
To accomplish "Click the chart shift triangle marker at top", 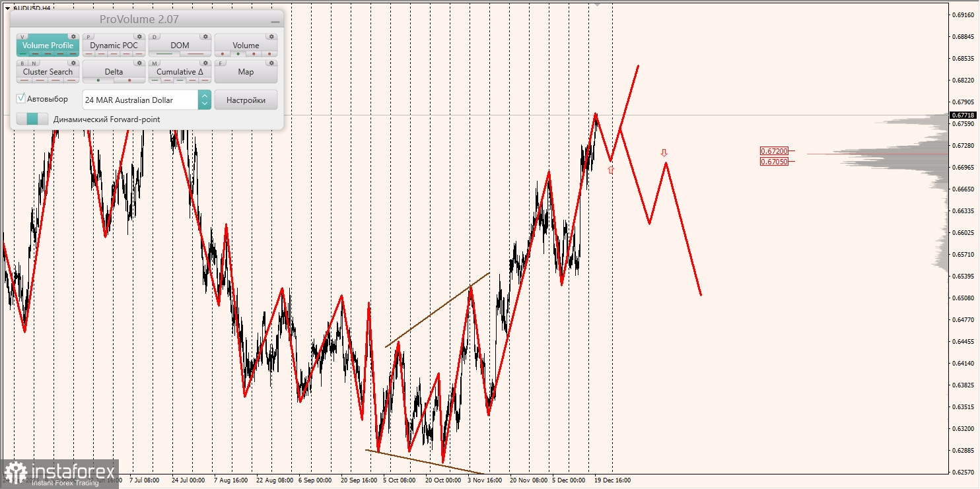I will 598,4.
